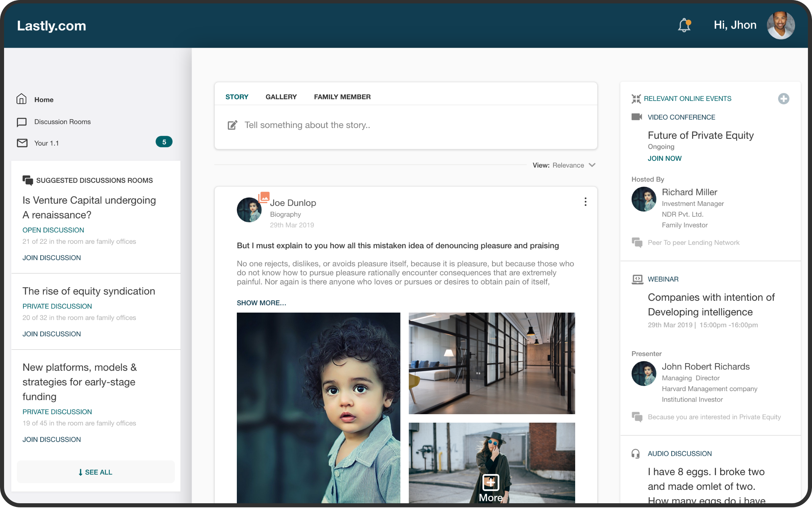
Task: Add event with plus circle icon
Action: [783, 99]
